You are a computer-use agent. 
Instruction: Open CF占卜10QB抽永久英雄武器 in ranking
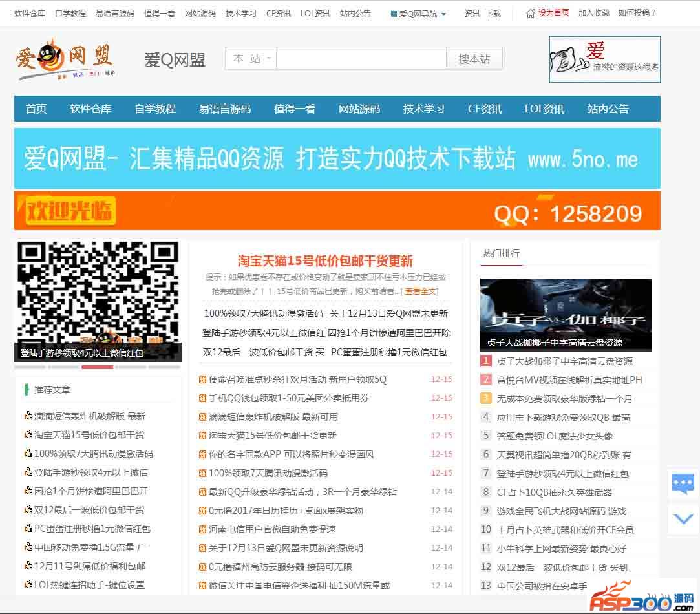pyautogui.click(x=555, y=492)
